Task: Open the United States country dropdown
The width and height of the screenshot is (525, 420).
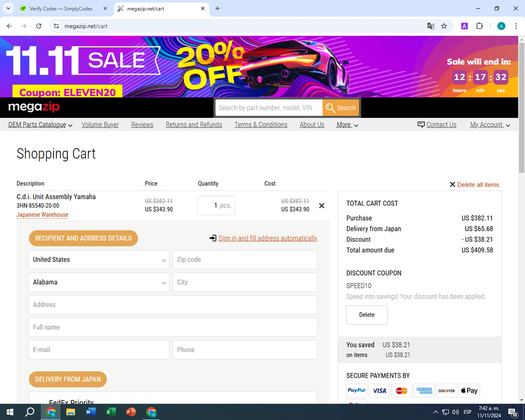Action: pos(99,260)
